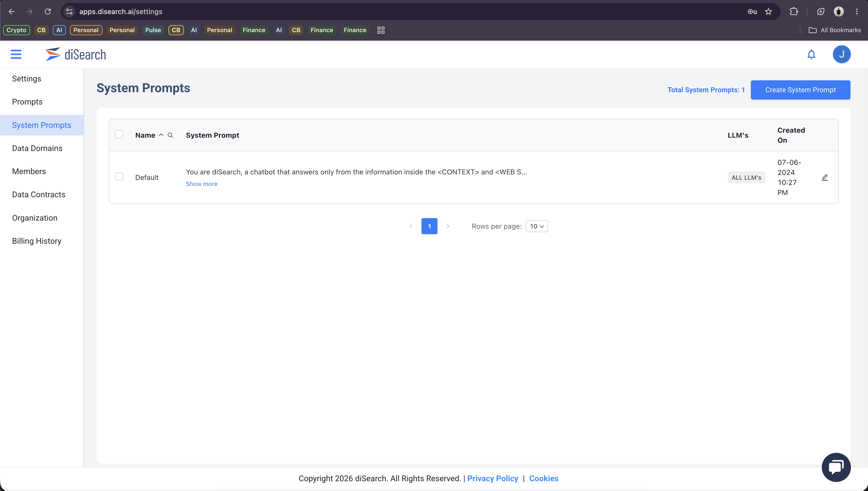Image resolution: width=868 pixels, height=491 pixels.
Task: Edit the Default system prompt with the pencil icon
Action: [825, 177]
